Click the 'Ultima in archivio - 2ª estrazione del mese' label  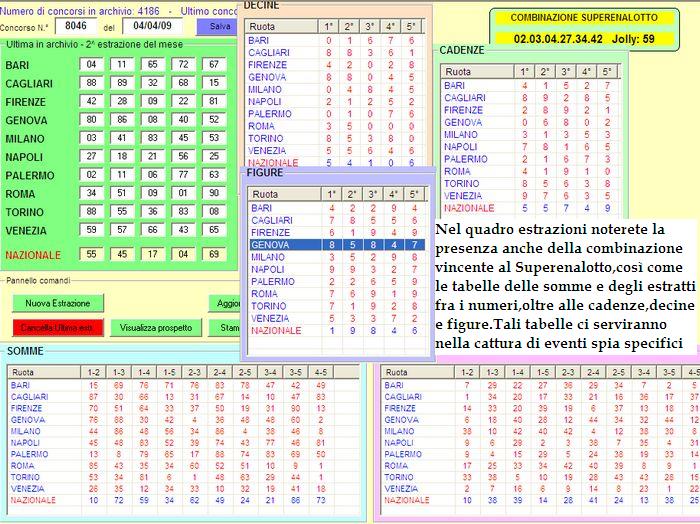pos(95,44)
